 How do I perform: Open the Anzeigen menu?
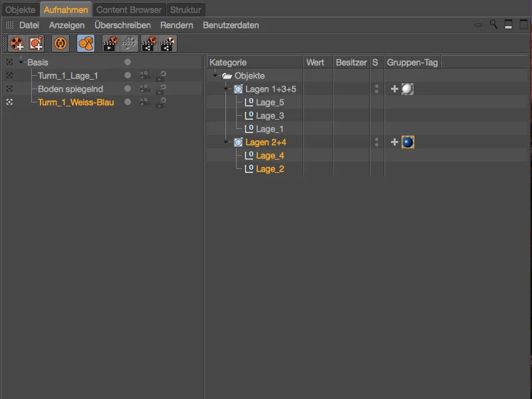pyautogui.click(x=66, y=25)
